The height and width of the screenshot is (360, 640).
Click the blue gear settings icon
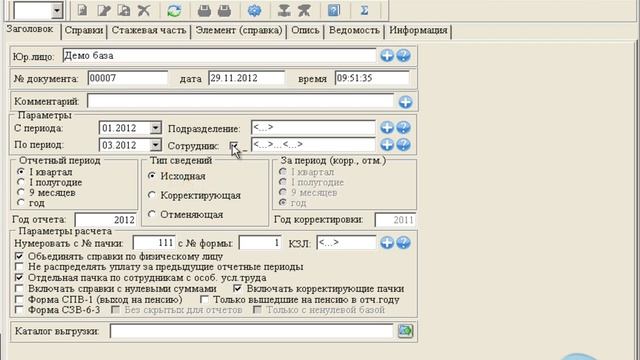(x=254, y=10)
